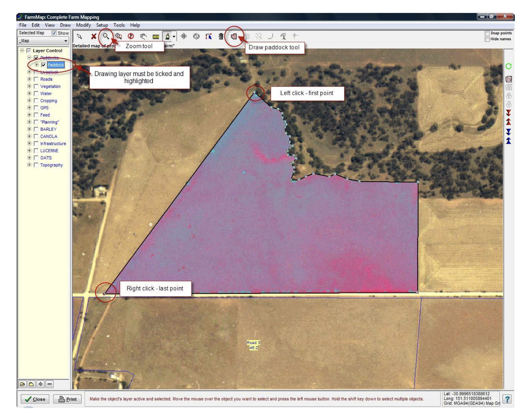Activate the Draw paddock tool
Image resolution: width=532 pixels, height=417 pixels.
[234, 36]
